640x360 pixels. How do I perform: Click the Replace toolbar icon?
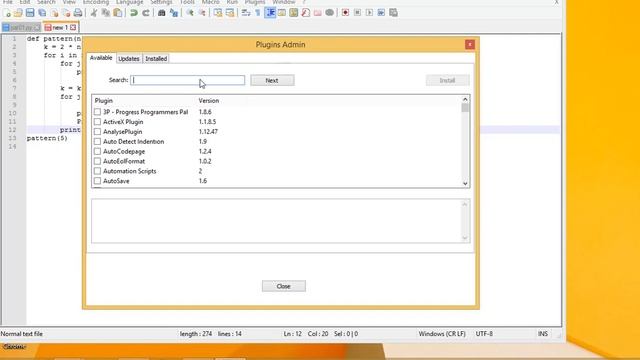174,13
